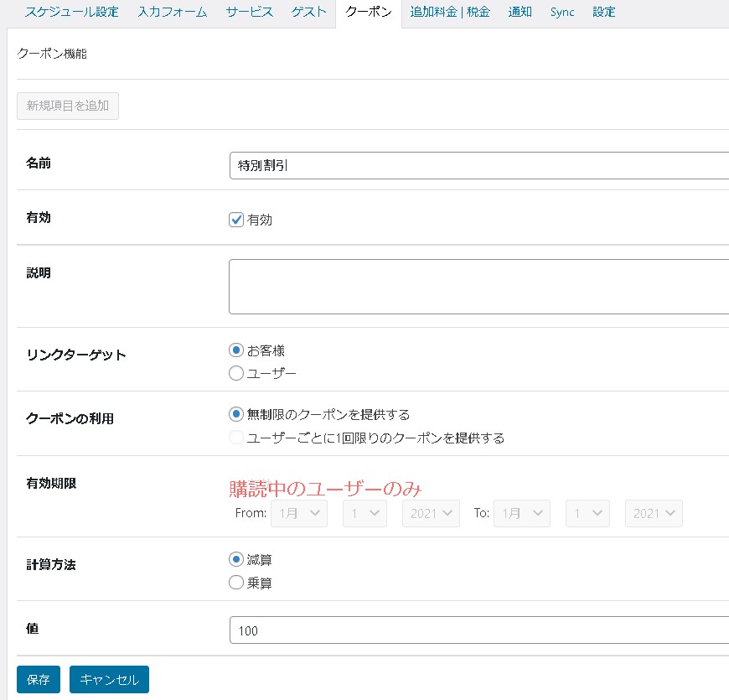Open the 設定 tab

coord(603,13)
